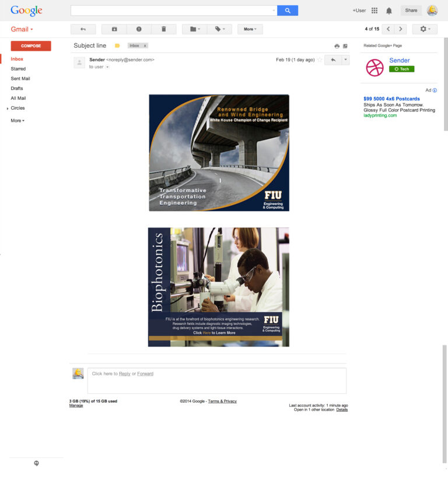Image resolution: width=448 pixels, height=504 pixels.
Task: Go back to inbox with arrow button
Action: (83, 29)
